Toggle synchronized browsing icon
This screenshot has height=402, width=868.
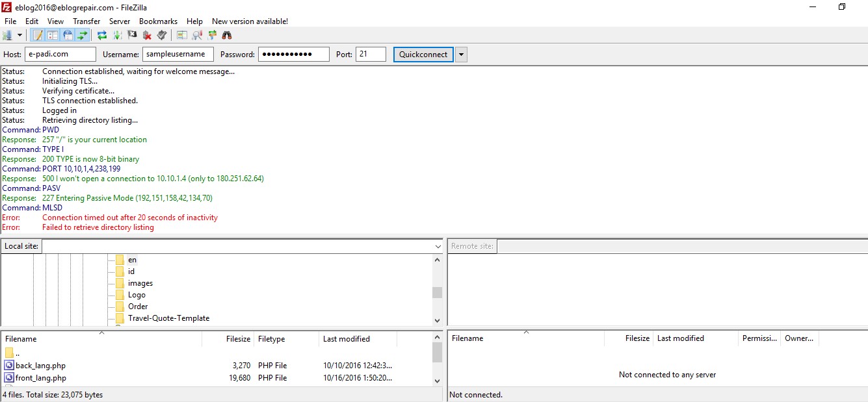pos(211,35)
